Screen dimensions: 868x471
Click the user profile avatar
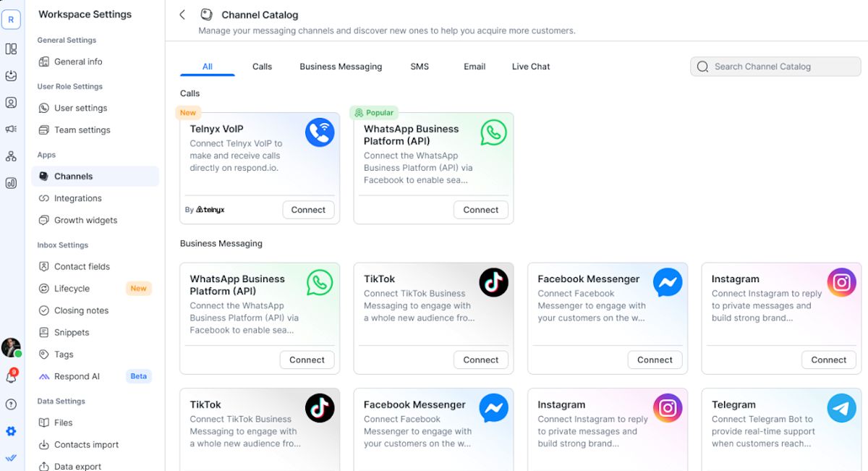click(x=11, y=347)
